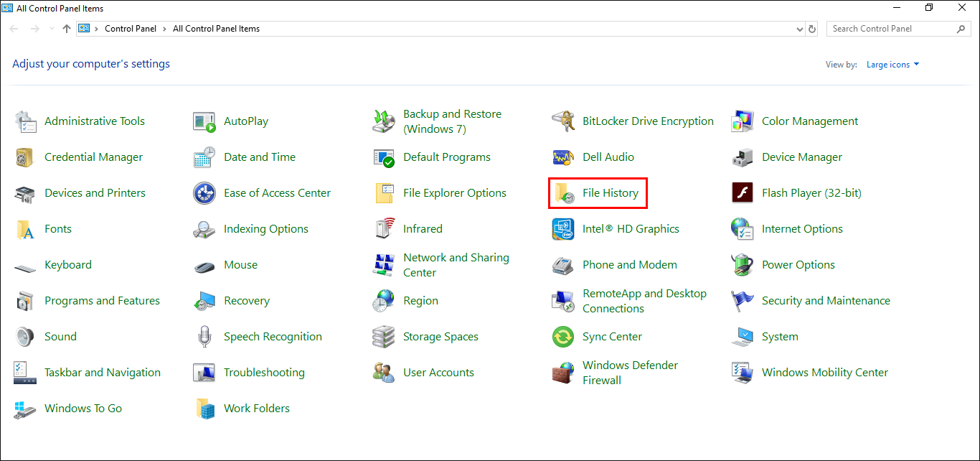Go forward using the forward arrow

tap(34, 29)
